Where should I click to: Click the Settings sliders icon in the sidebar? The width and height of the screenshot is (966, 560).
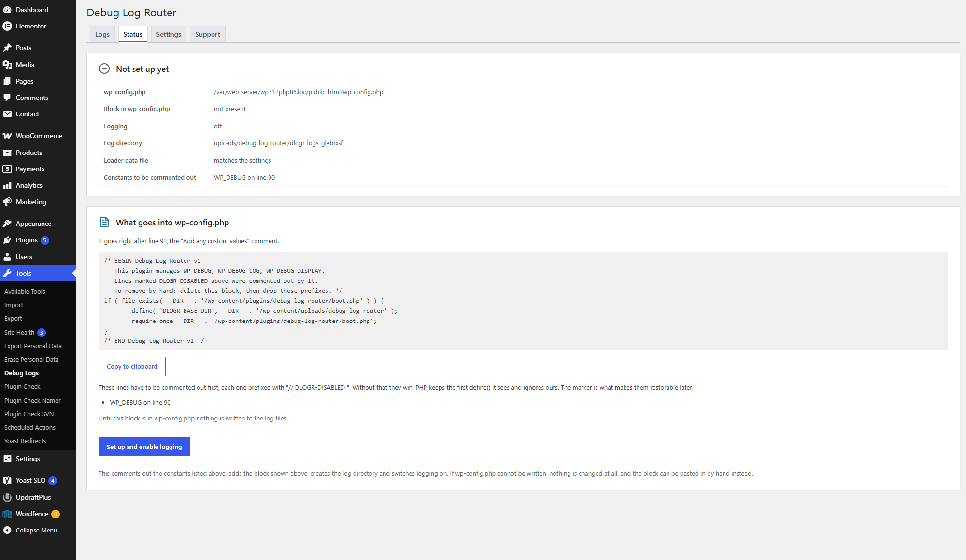(x=7, y=459)
